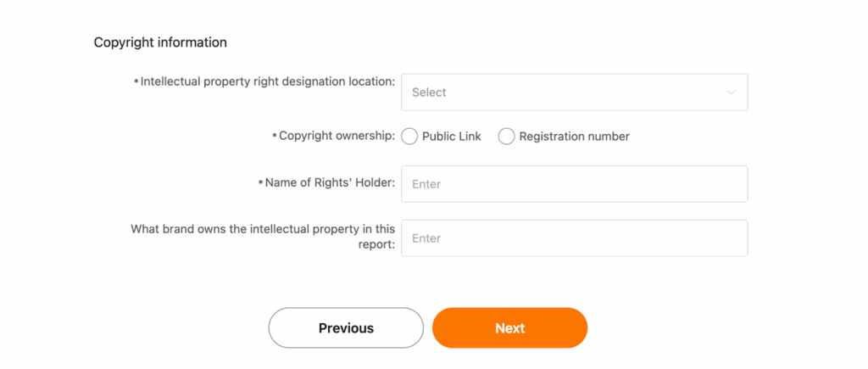This screenshot has height=369, width=868.
Task: Choose the Registration number radio button
Action: pyautogui.click(x=507, y=137)
